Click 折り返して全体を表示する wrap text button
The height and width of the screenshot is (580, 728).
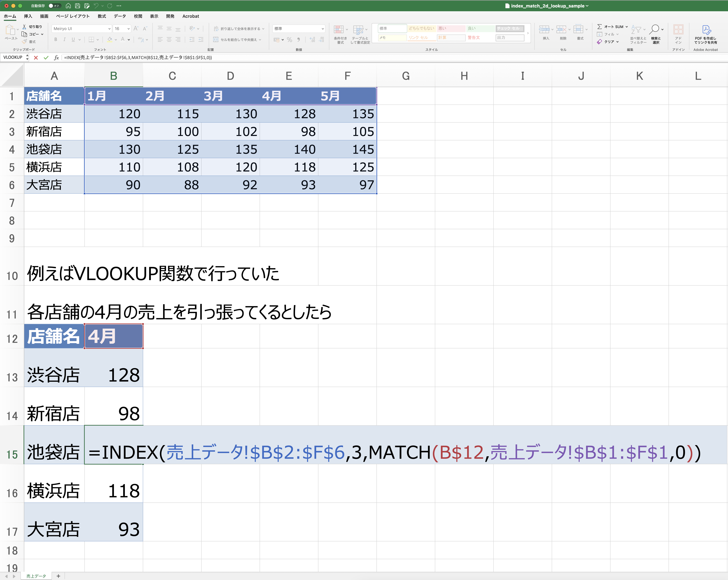coord(239,29)
